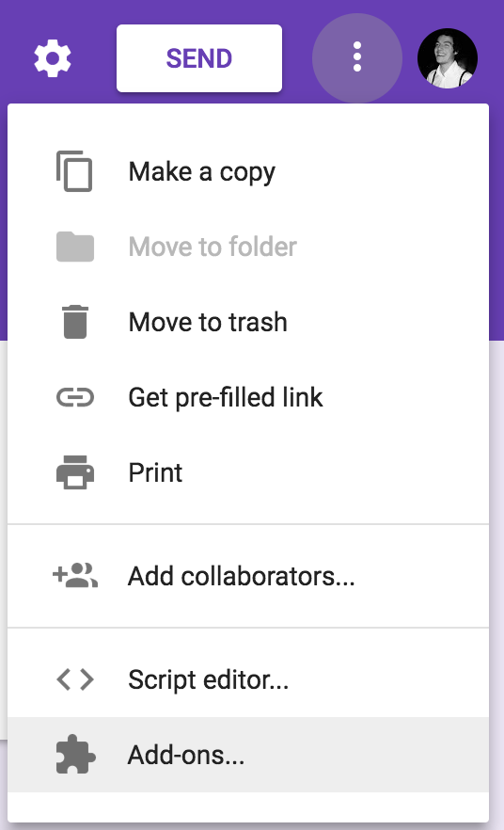The width and height of the screenshot is (504, 830).
Task: Open form settings via gear icon
Action: pyautogui.click(x=53, y=58)
